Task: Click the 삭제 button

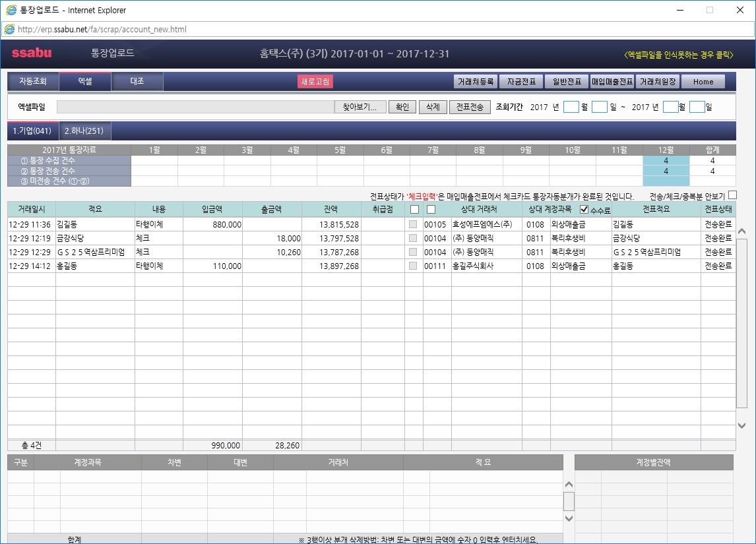Action: (433, 107)
